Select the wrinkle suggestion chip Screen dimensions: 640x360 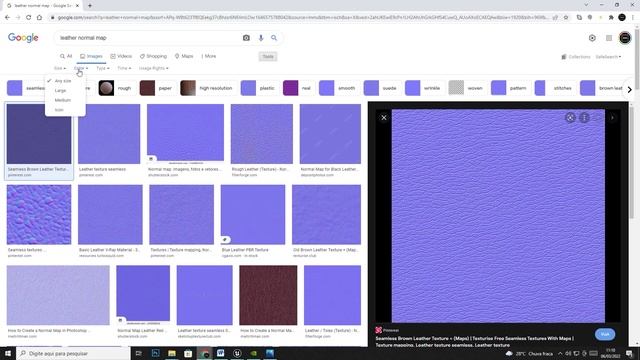click(x=423, y=88)
